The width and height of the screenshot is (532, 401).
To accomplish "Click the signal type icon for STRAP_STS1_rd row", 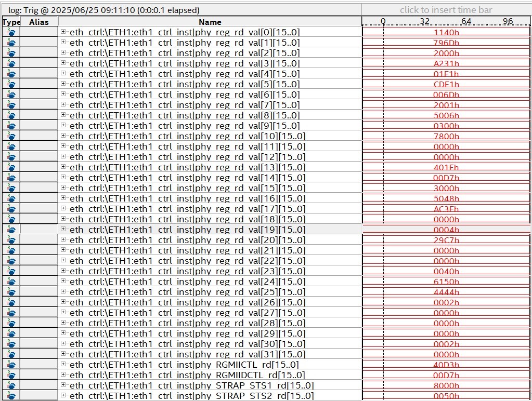I will tap(11, 385).
